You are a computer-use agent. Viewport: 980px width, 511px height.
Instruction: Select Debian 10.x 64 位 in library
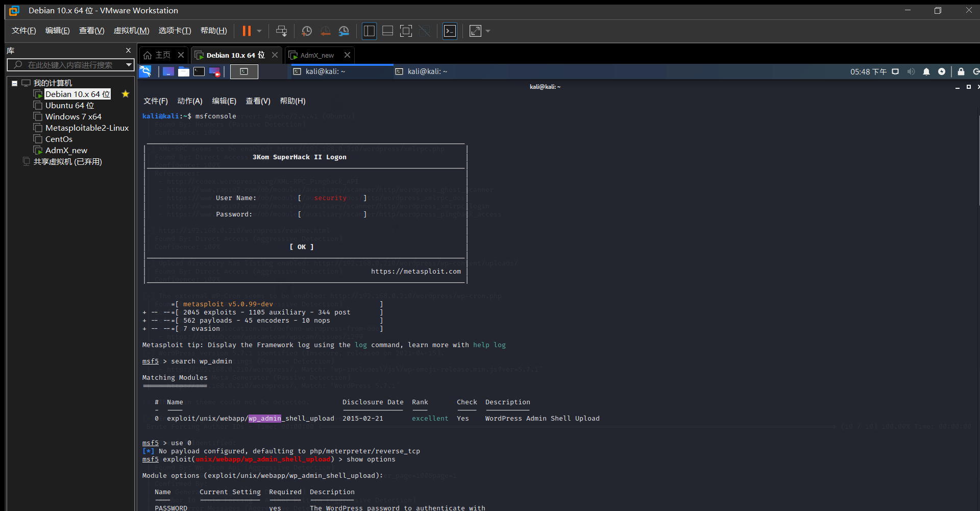click(x=78, y=94)
